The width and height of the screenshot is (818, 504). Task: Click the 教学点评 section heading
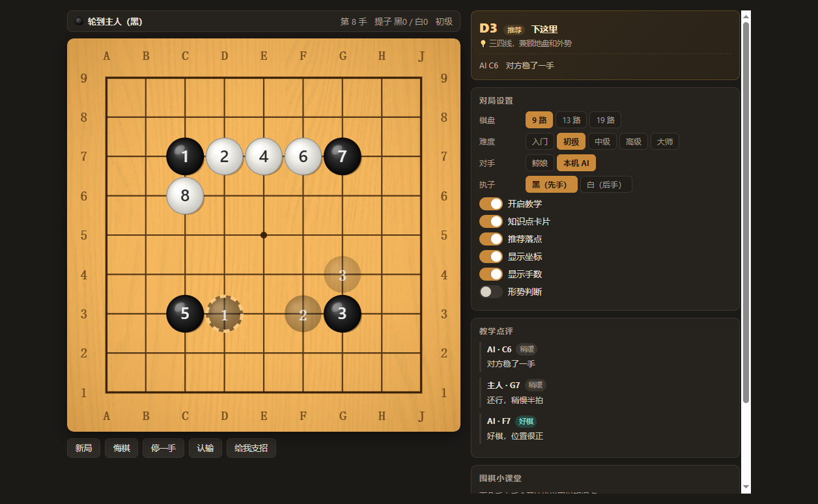496,331
